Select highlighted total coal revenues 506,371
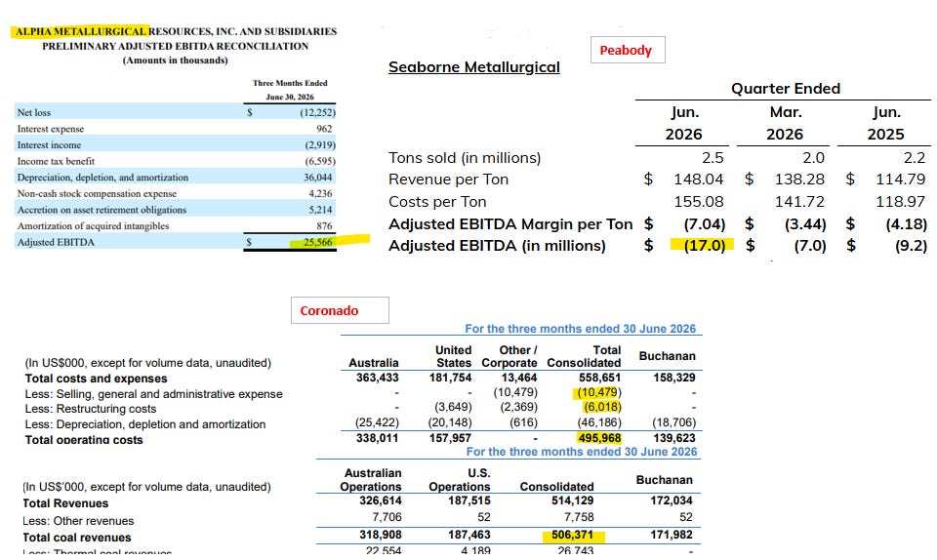The image size is (937, 560). 573,535
